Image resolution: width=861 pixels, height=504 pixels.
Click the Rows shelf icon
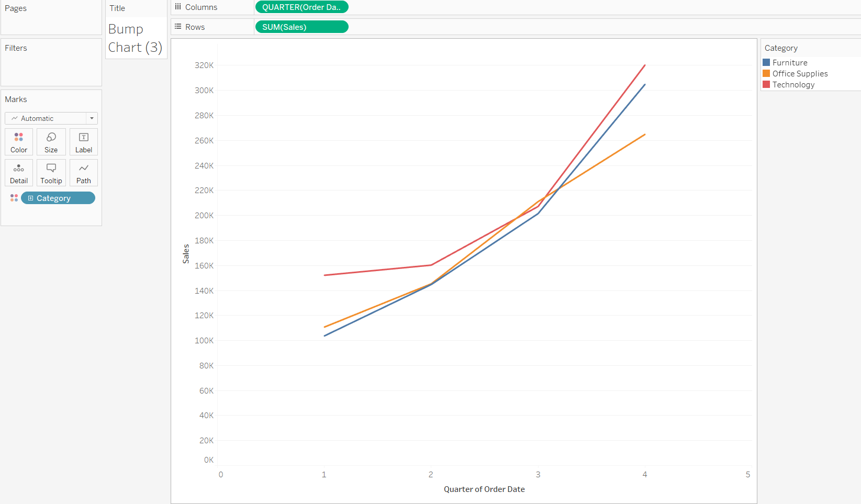pos(178,27)
